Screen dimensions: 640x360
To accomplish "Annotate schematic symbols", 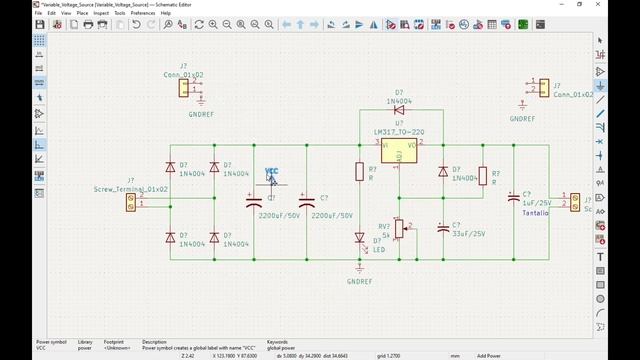I will tap(436, 24).
